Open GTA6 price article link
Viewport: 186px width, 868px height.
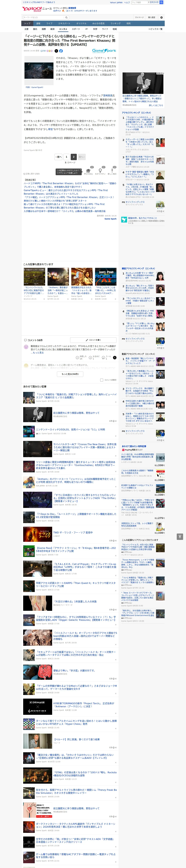[x=85, y=774]
